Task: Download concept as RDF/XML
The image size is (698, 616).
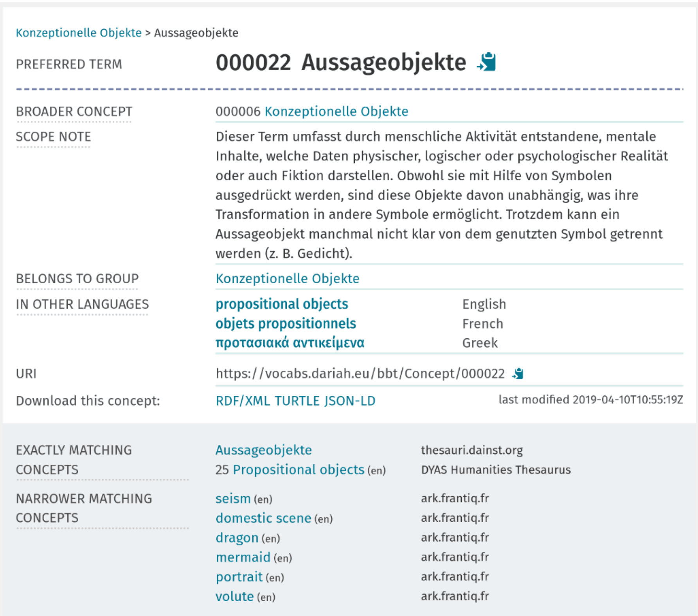Action: pos(243,401)
